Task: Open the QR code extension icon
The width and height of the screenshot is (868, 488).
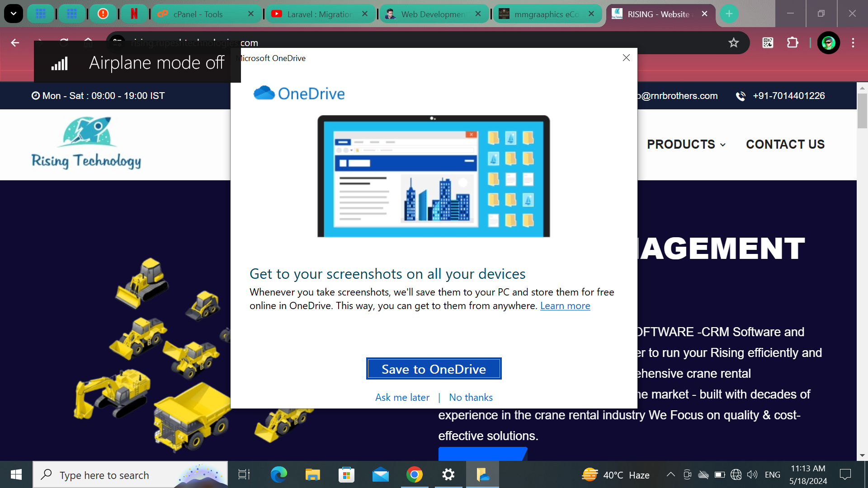Action: 768,43
